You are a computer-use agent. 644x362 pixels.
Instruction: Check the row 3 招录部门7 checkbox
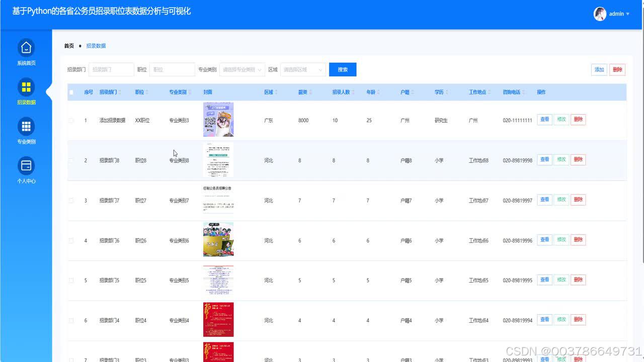[x=71, y=201]
